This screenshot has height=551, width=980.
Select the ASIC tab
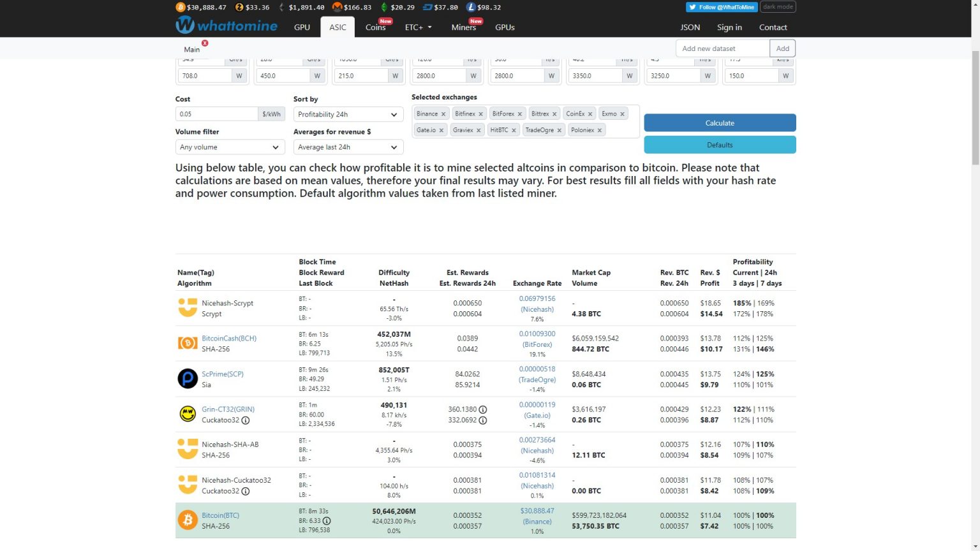tap(338, 27)
